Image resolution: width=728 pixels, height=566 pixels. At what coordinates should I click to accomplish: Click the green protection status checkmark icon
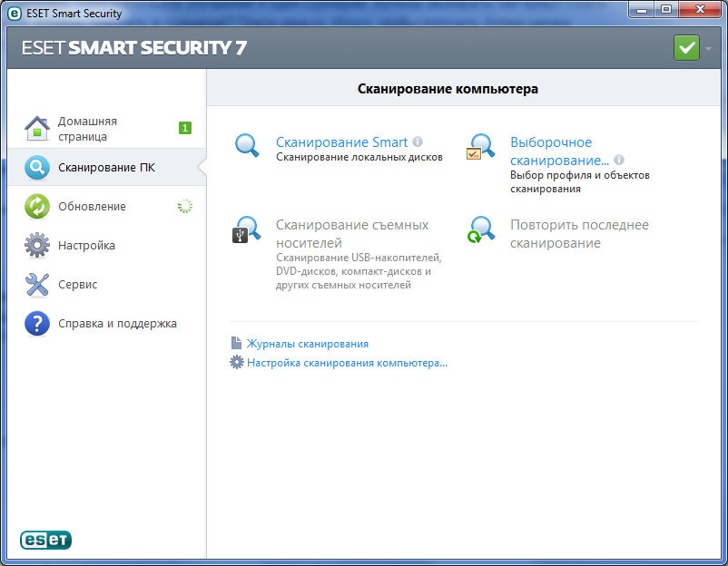click(686, 48)
